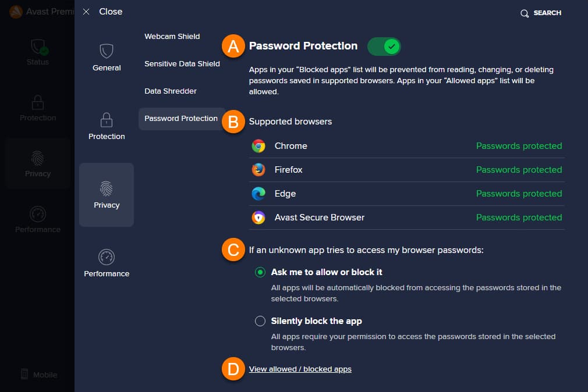Go to the Data Shredder tab
The height and width of the screenshot is (392, 588).
[171, 91]
